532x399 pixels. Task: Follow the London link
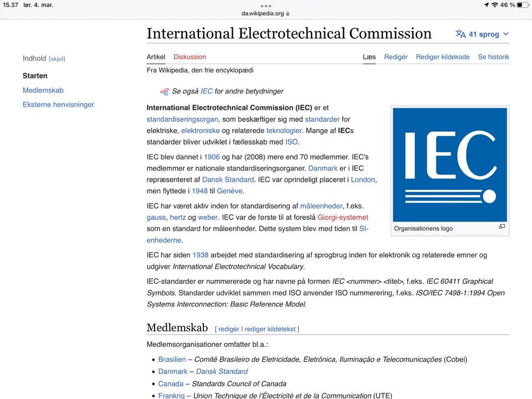pos(362,180)
